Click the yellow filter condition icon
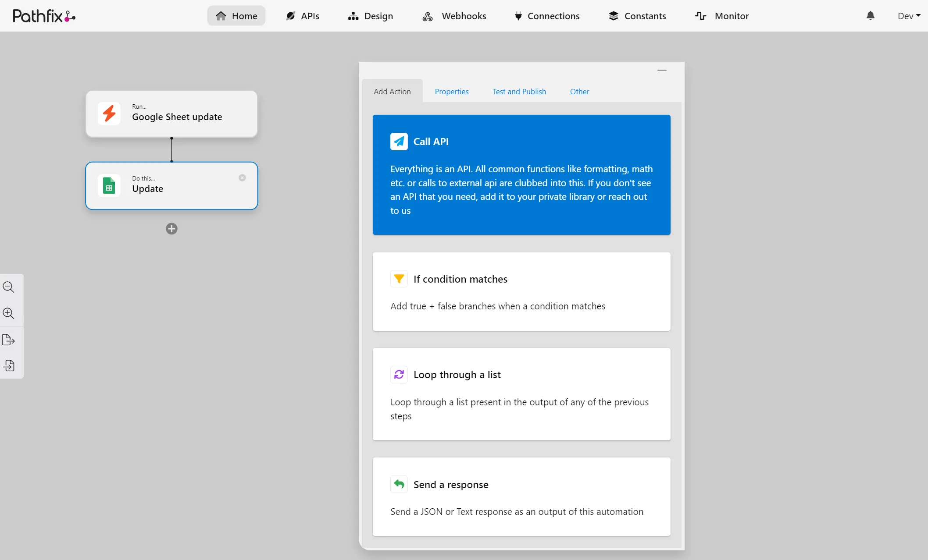Image resolution: width=928 pixels, height=560 pixels. coord(399,279)
